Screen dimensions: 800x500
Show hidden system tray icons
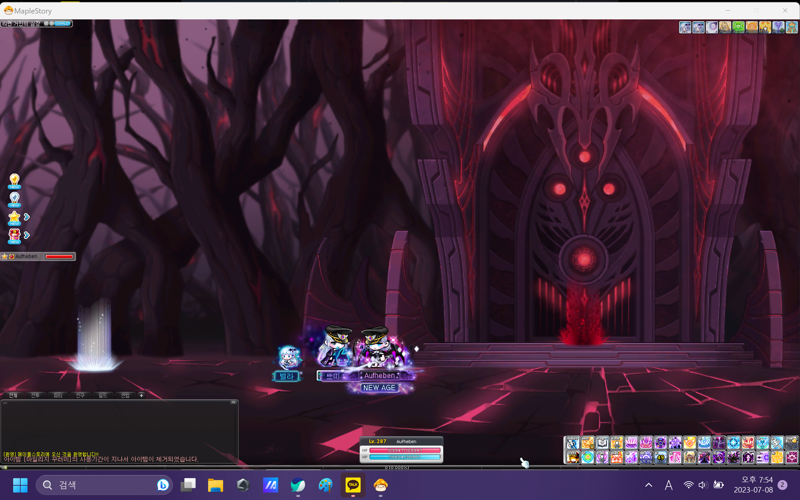click(x=648, y=485)
